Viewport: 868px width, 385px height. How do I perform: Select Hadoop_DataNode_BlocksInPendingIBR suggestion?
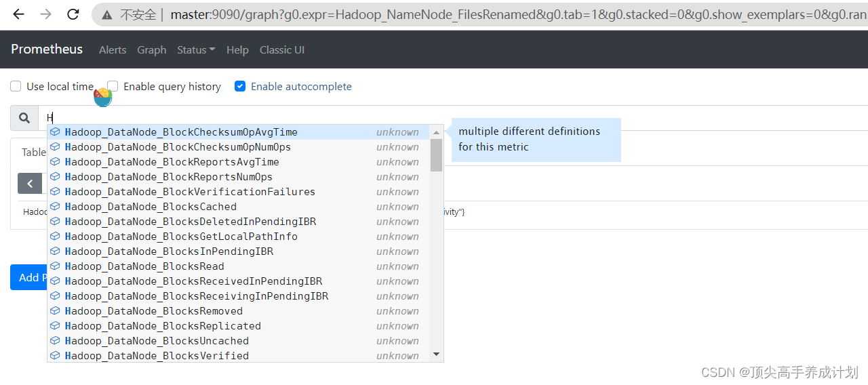point(239,251)
